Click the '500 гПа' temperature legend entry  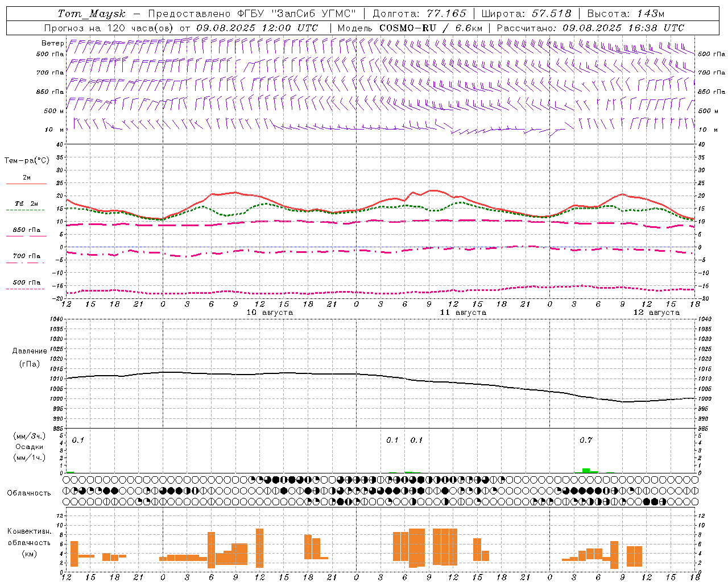[26, 284]
